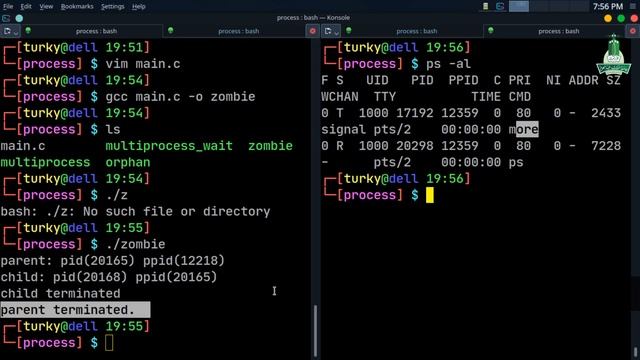
Task: Click size value '2433' in ps output
Action: pyautogui.click(x=606, y=113)
